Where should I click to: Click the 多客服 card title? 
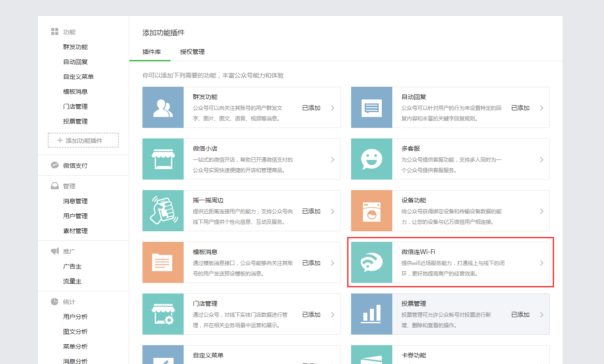point(411,148)
